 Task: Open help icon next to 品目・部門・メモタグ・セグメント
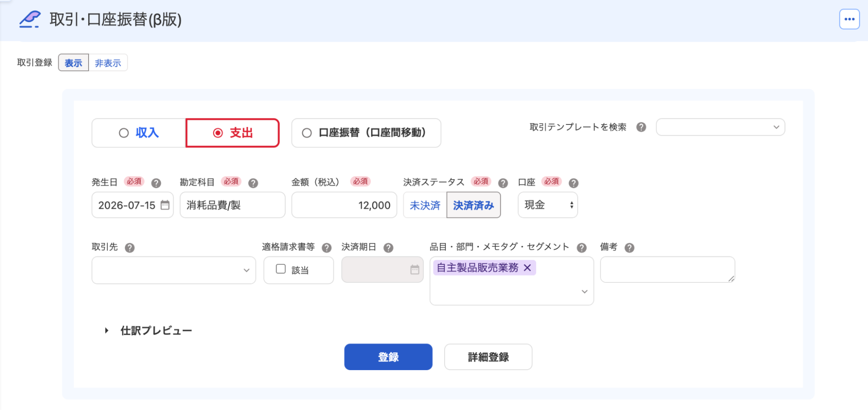tap(581, 248)
